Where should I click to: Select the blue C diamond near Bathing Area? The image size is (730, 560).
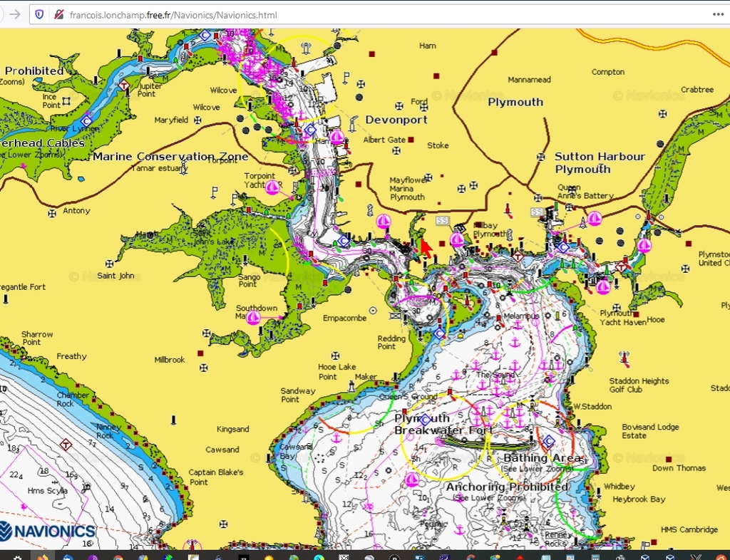[549, 441]
